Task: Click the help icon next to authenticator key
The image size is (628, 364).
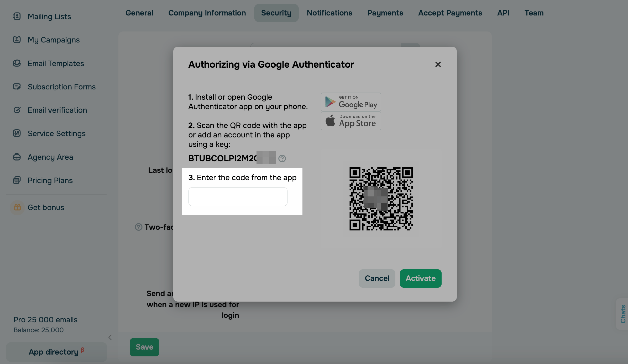Action: 282,158
